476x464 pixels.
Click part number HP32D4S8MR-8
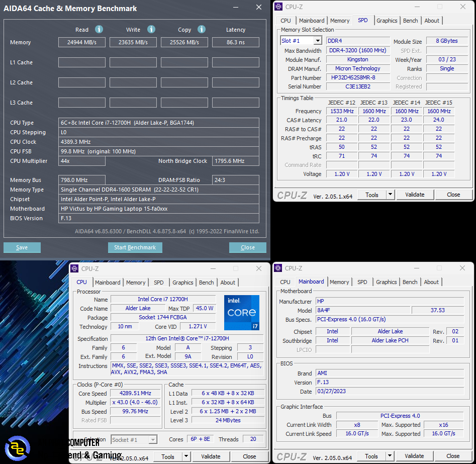[358, 78]
